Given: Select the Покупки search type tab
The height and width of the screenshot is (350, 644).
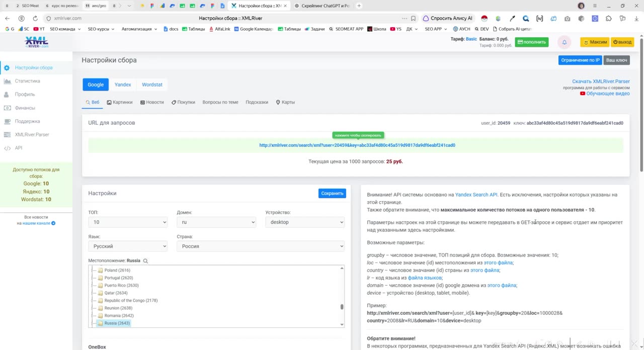Looking at the screenshot, I should tap(183, 102).
